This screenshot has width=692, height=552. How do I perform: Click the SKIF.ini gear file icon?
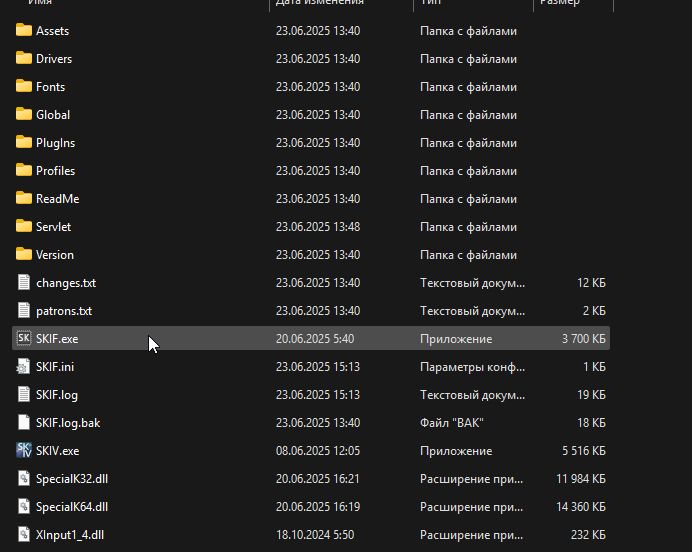tap(24, 366)
